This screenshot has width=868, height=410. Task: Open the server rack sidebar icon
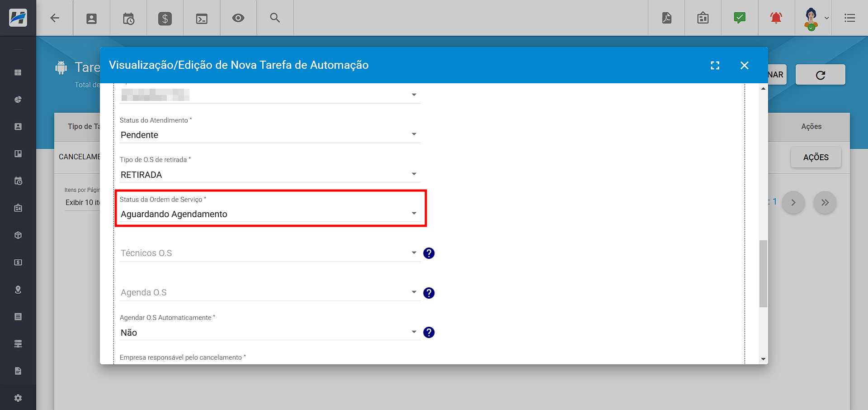tap(18, 344)
